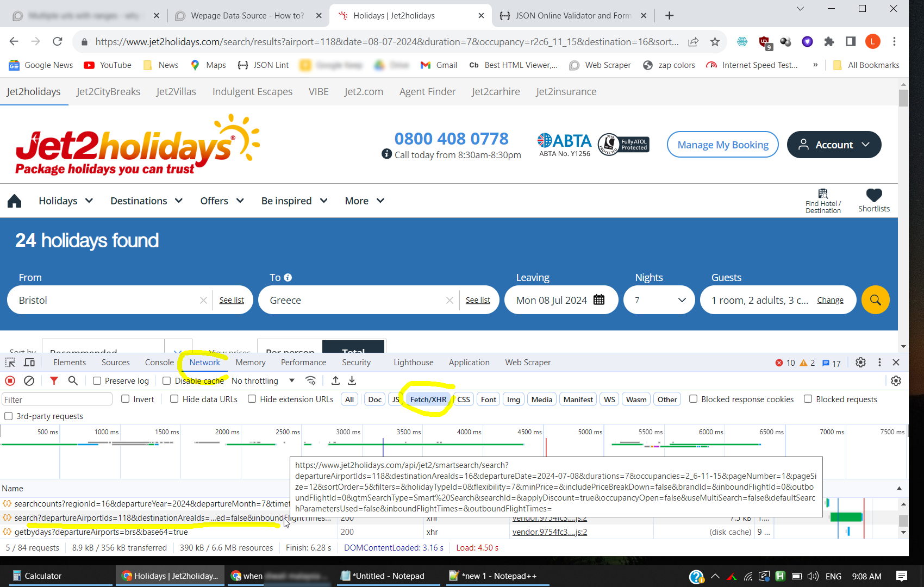Expand the Destinations menu

146,201
